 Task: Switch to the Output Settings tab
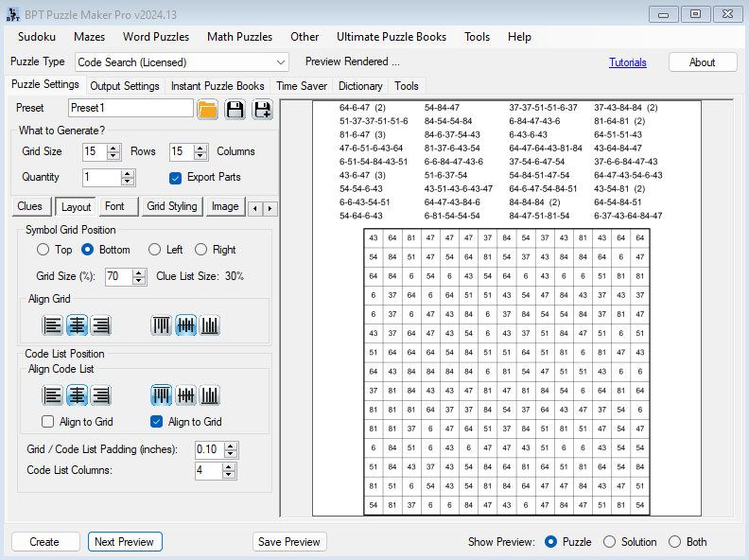pyautogui.click(x=125, y=86)
